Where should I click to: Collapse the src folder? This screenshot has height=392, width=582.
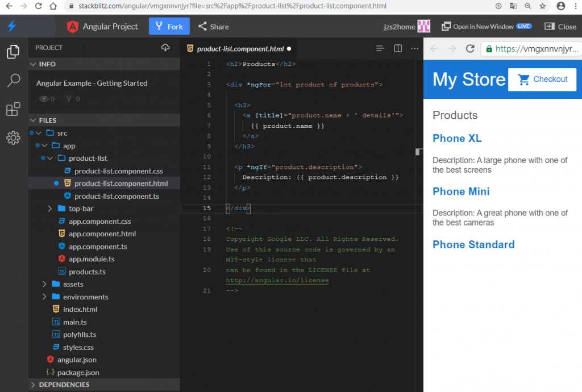39,133
